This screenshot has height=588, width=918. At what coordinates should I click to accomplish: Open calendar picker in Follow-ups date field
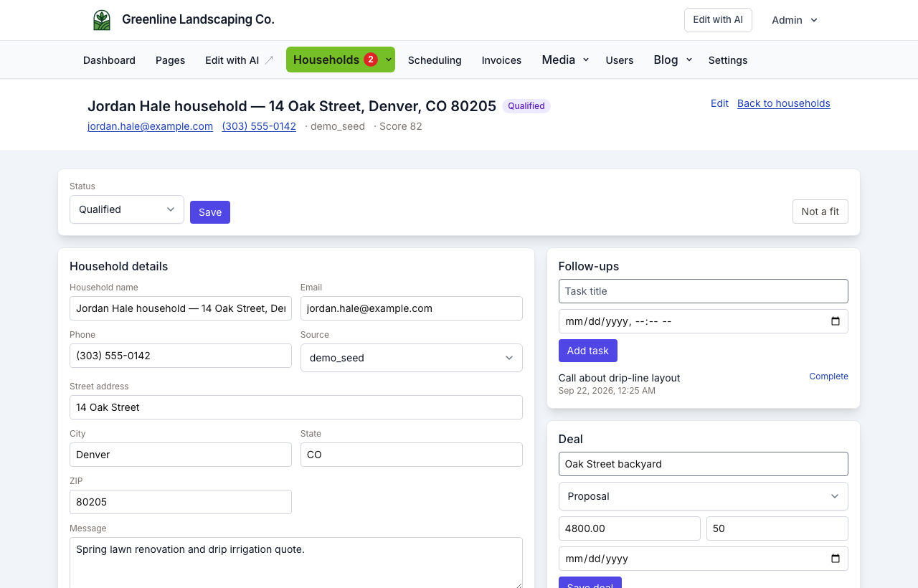836,321
